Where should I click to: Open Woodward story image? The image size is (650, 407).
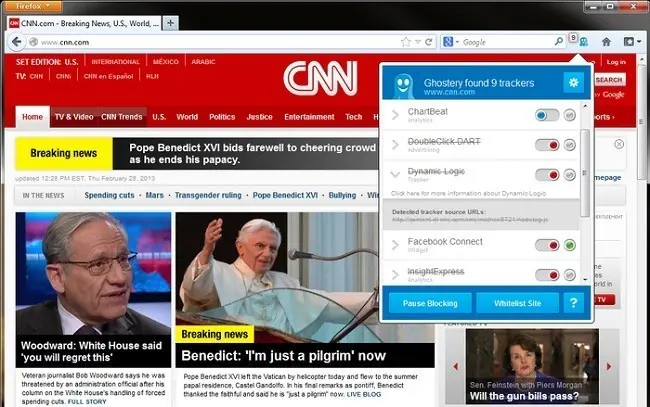[93, 274]
